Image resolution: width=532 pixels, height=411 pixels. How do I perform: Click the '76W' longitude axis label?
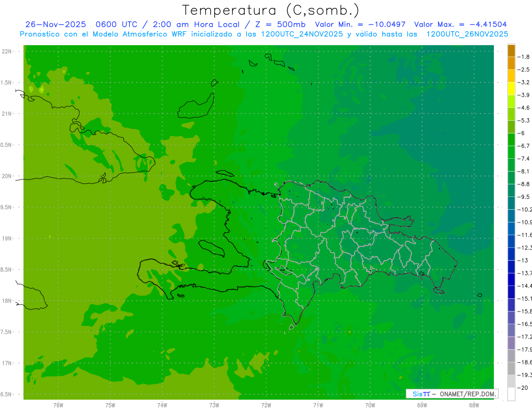tap(58, 405)
